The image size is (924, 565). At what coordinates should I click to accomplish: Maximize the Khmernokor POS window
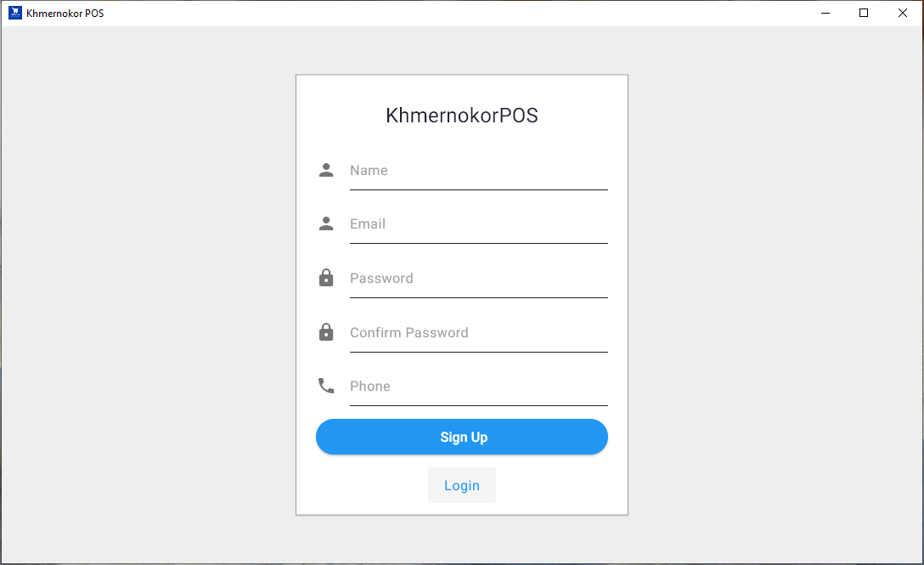coord(864,13)
